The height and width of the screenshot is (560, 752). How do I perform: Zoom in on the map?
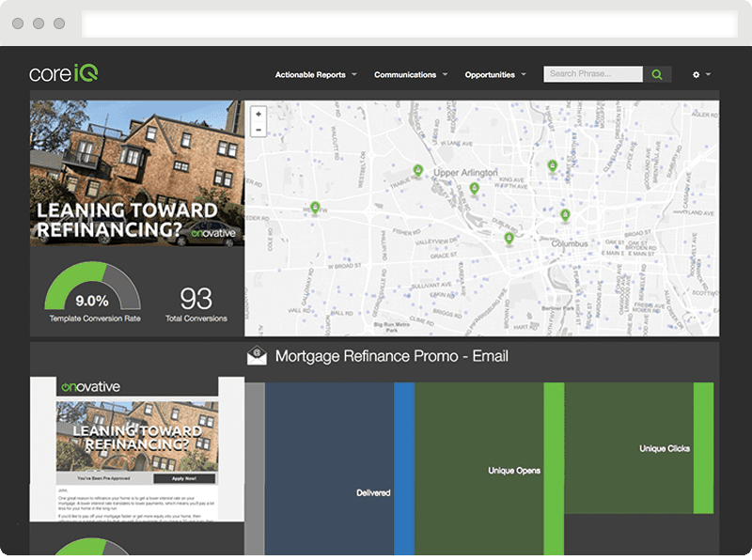[258, 114]
